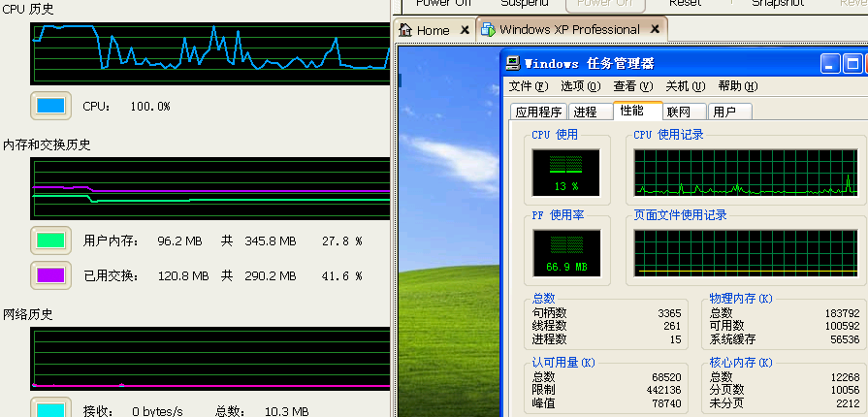Switch to the 用户 tab
868x417 pixels.
[x=729, y=112]
